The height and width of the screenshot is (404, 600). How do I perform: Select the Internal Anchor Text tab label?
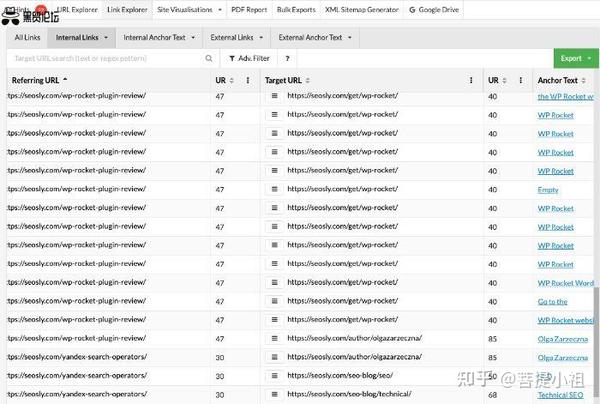(154, 37)
